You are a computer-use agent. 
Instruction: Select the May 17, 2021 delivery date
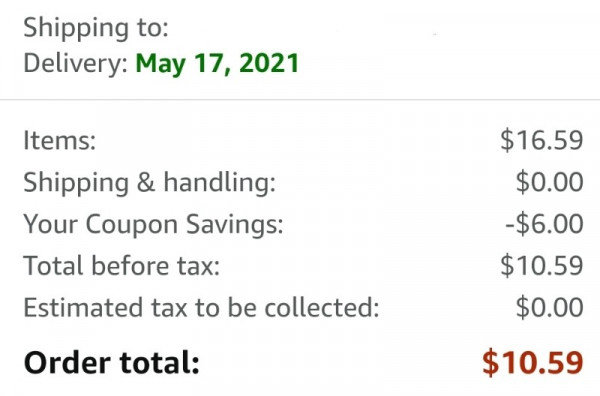pyautogui.click(x=217, y=64)
